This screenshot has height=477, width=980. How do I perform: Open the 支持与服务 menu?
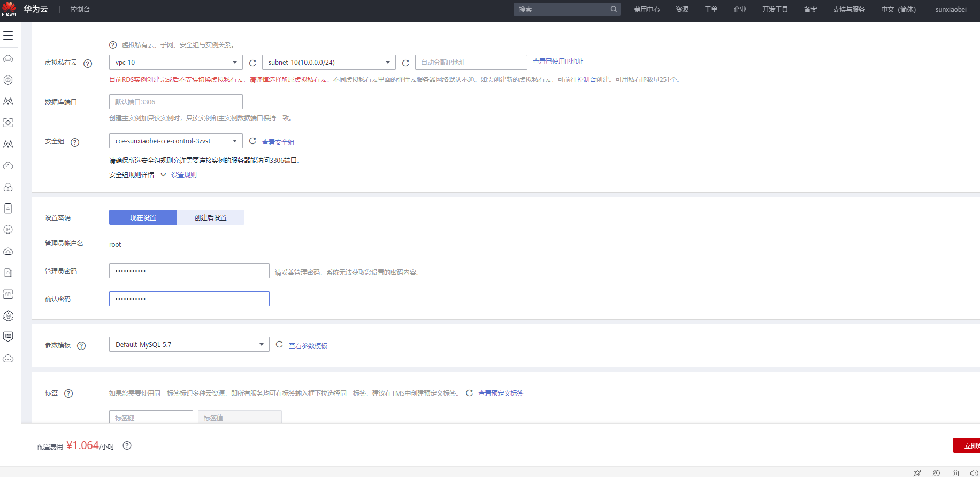coord(849,10)
